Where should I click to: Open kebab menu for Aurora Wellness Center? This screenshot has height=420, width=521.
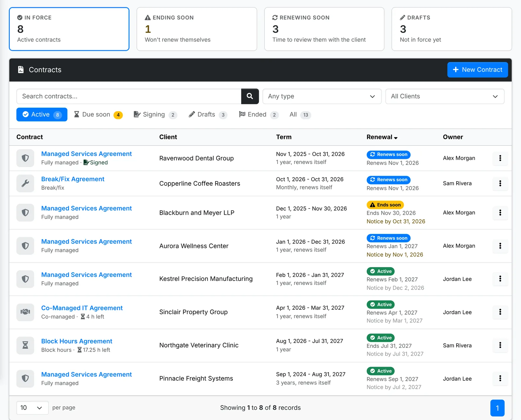pos(500,246)
